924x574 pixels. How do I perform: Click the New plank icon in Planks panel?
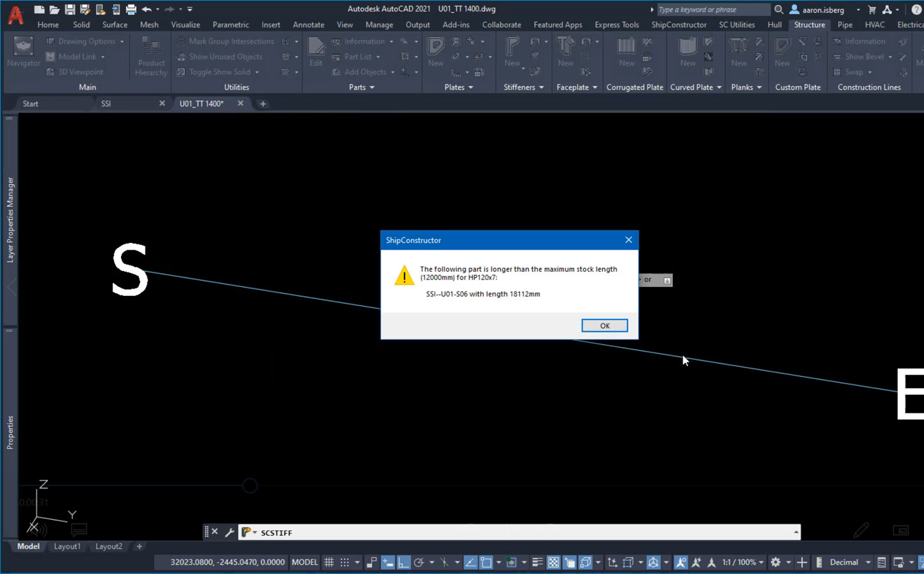(739, 52)
